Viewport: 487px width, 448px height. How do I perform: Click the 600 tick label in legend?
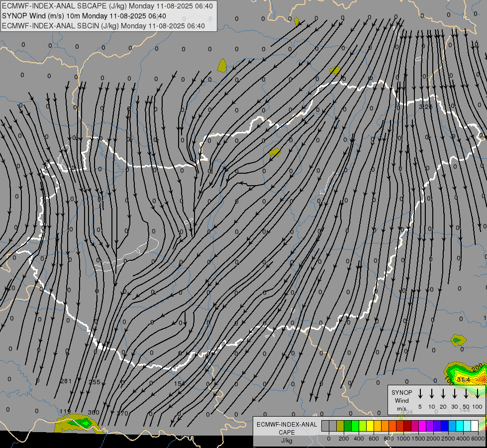374,439
